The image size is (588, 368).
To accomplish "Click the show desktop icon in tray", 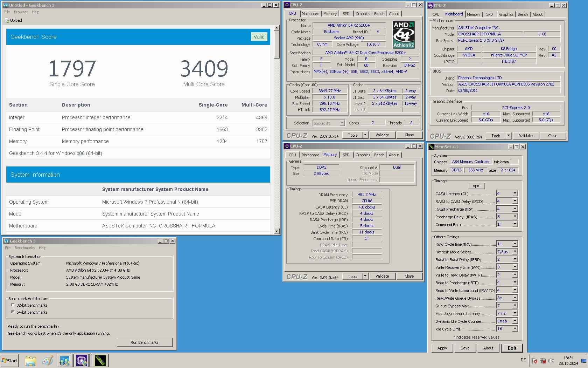I will coord(584,361).
